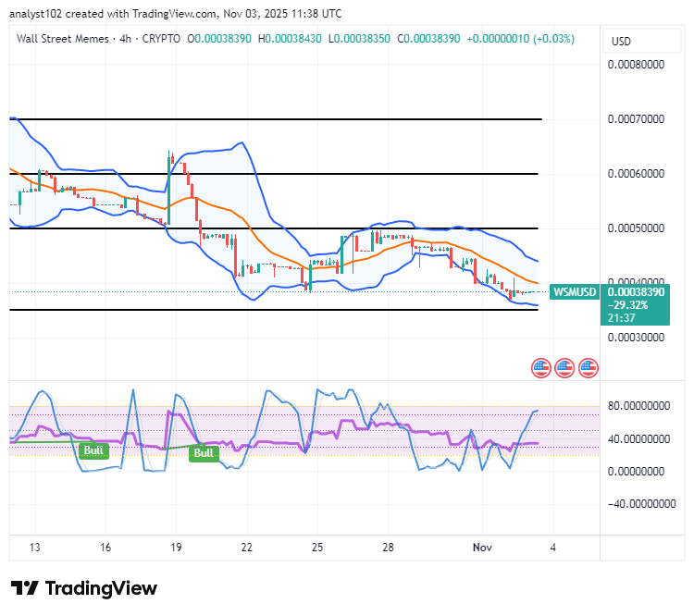Click the date 13 on the time axis
The width and height of the screenshot is (694, 616).
34,548
